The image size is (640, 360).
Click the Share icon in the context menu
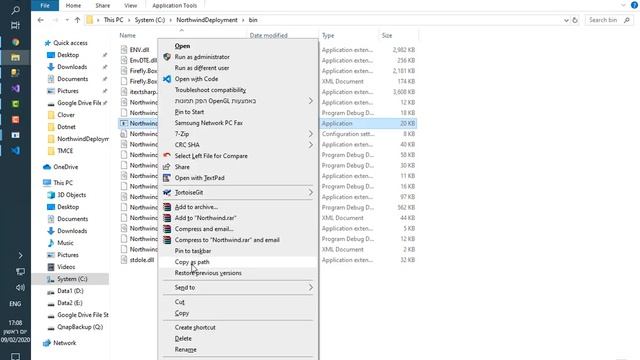click(x=167, y=167)
